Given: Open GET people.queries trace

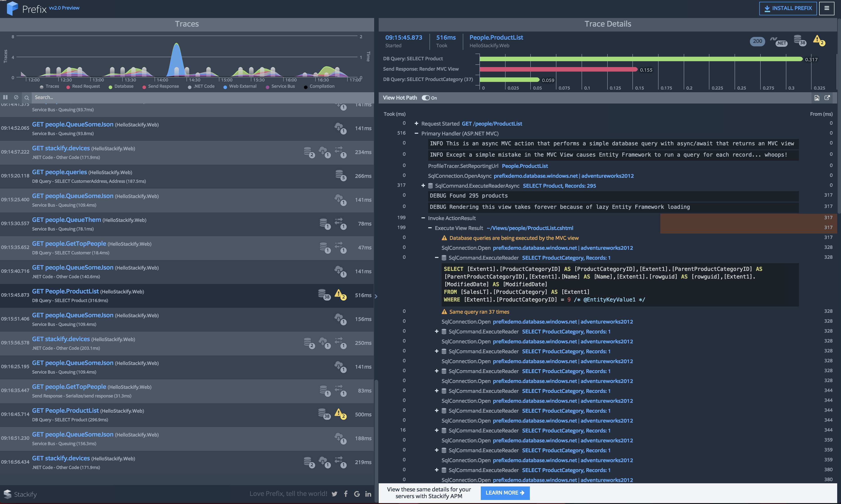Looking at the screenshot, I should pos(59,172).
